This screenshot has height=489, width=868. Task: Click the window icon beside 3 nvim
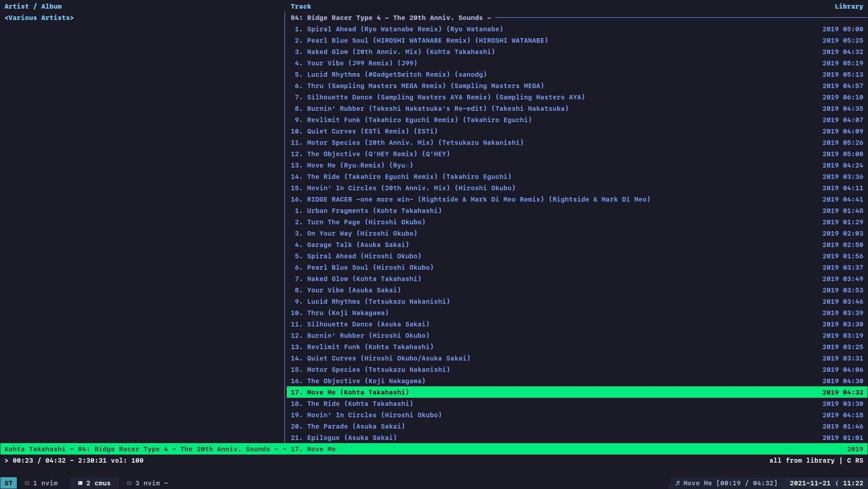[x=129, y=483]
